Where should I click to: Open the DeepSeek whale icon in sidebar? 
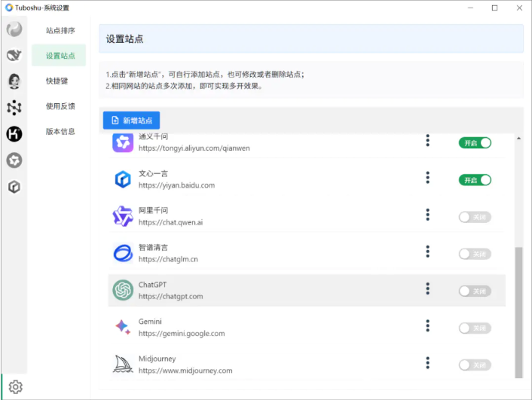coord(14,55)
